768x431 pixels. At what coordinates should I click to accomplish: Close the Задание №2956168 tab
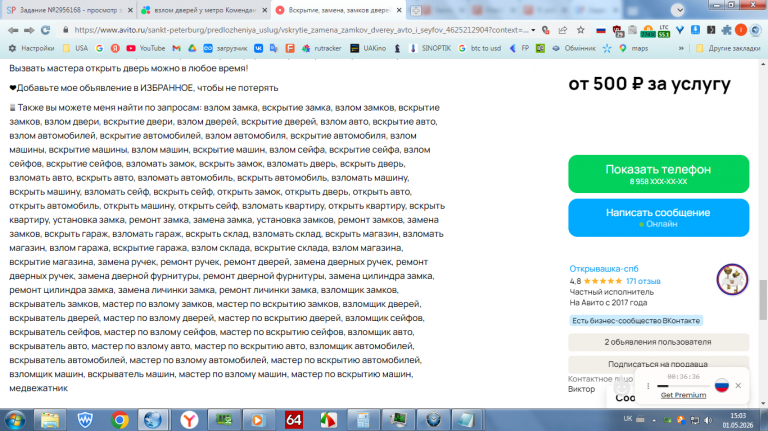[x=130, y=10]
